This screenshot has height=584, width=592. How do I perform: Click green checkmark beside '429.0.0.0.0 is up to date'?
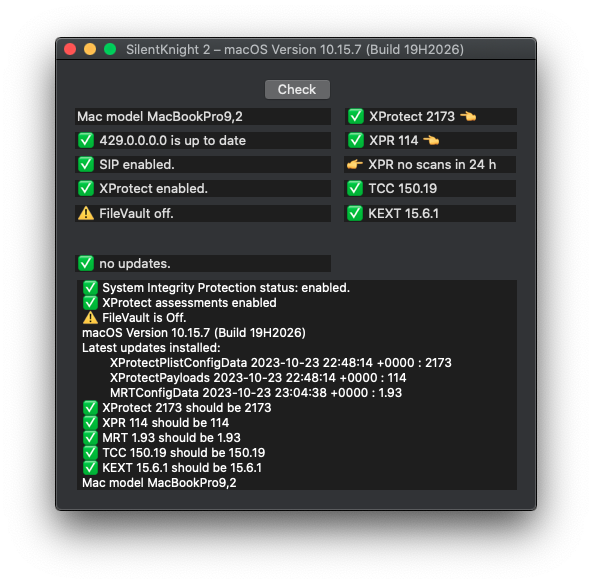(x=86, y=140)
